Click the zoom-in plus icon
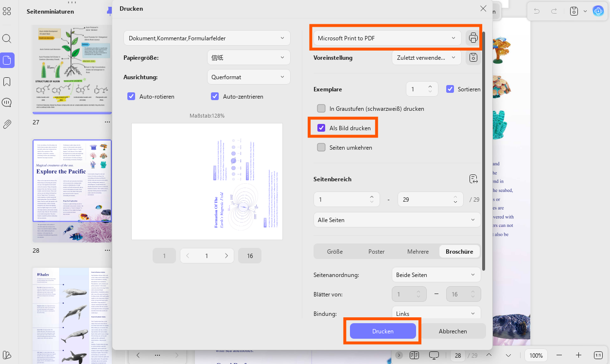The width and height of the screenshot is (610, 364). pos(578,355)
